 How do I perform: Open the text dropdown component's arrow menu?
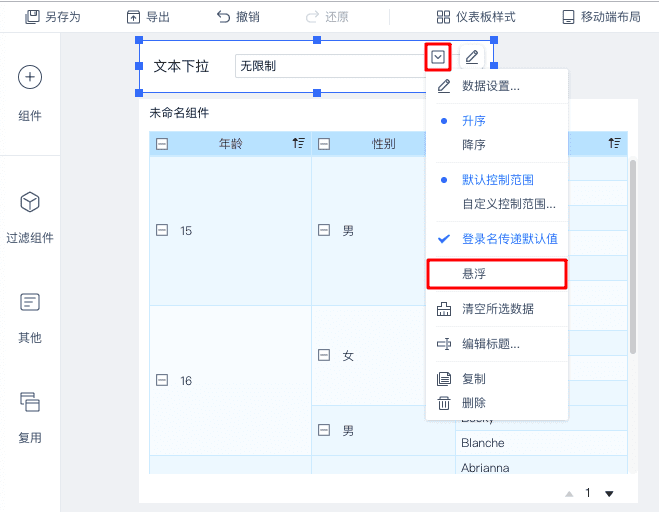[x=438, y=57]
